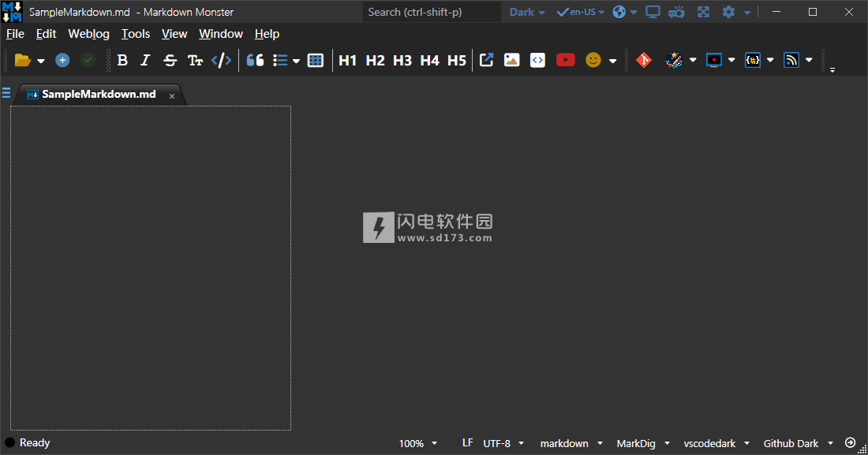Insert inline code with the angle-bracket icon
This screenshot has height=455, width=868.
coord(222,60)
